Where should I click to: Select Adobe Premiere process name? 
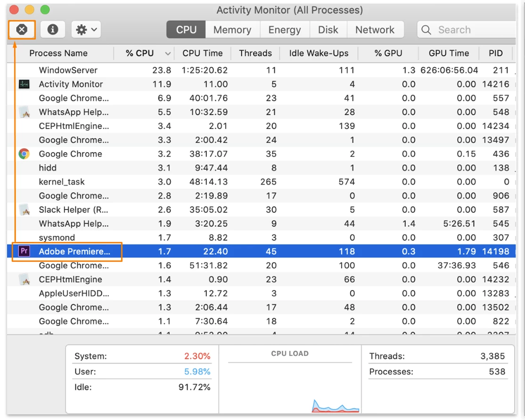74,251
